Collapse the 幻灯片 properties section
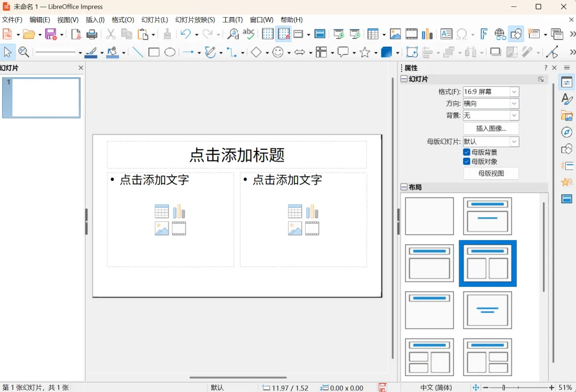The width and height of the screenshot is (576, 392). click(404, 79)
